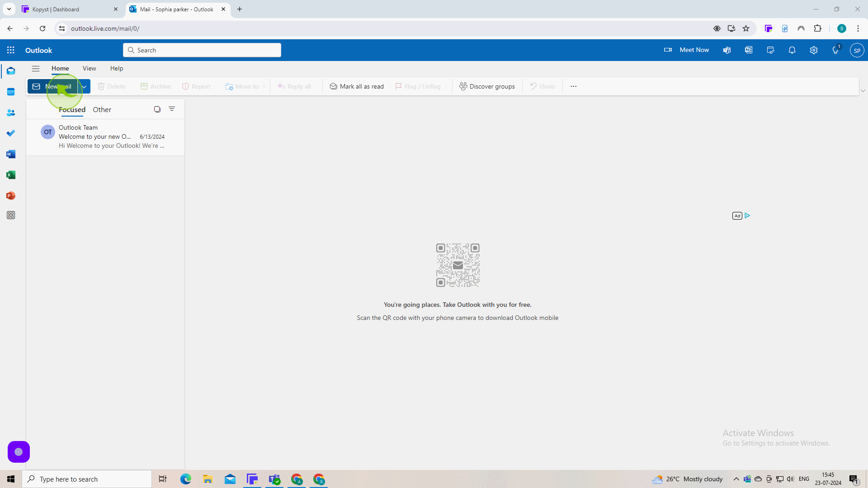The width and height of the screenshot is (868, 488).
Task: Click the New mail button
Action: coord(53,86)
